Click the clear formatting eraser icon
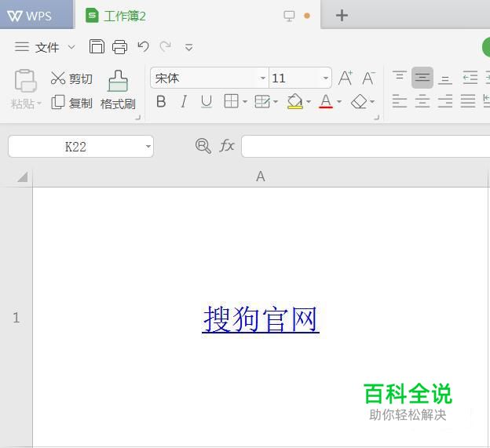Screen dimensions: 490x448 pos(359,101)
